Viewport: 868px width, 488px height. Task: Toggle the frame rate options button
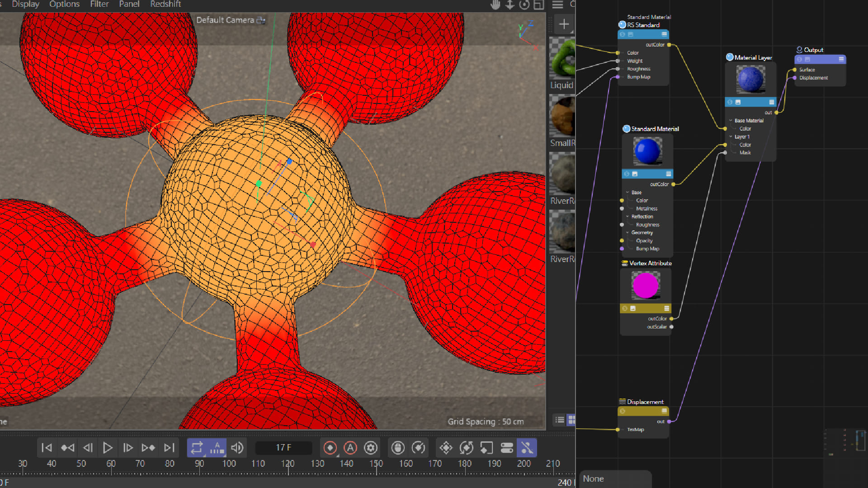(217, 448)
